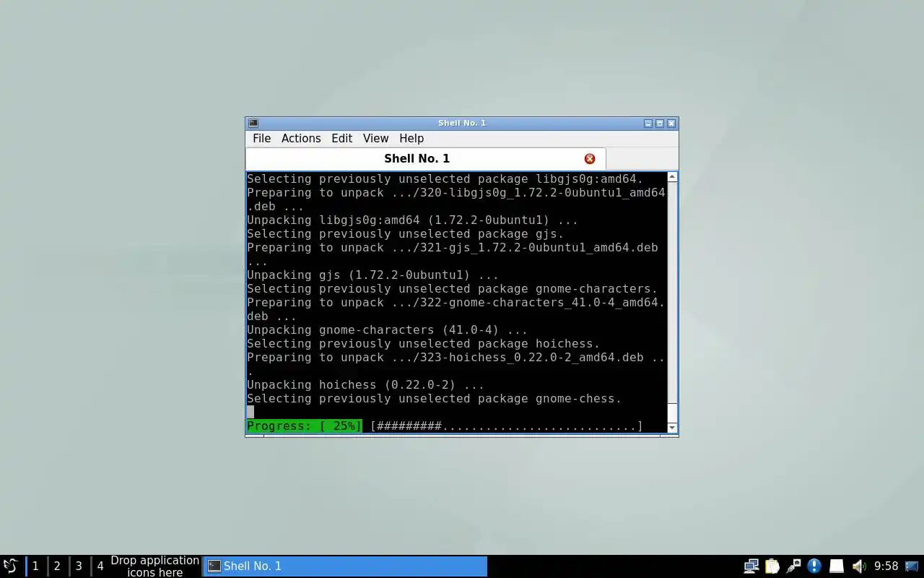
Task: Click the terminal scrollbar up arrow
Action: [x=673, y=177]
